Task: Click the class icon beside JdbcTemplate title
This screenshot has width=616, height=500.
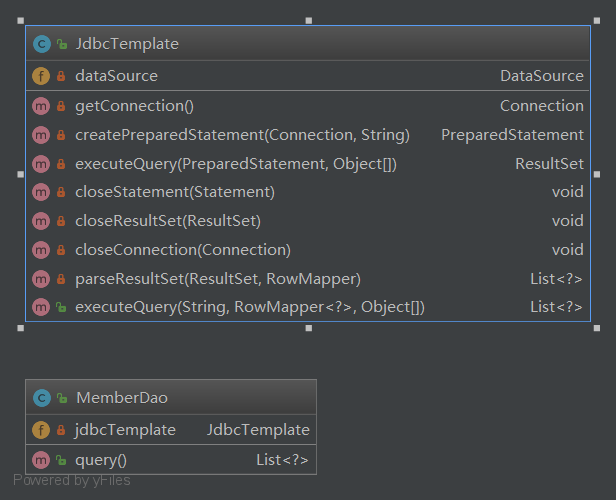Action: tap(41, 44)
